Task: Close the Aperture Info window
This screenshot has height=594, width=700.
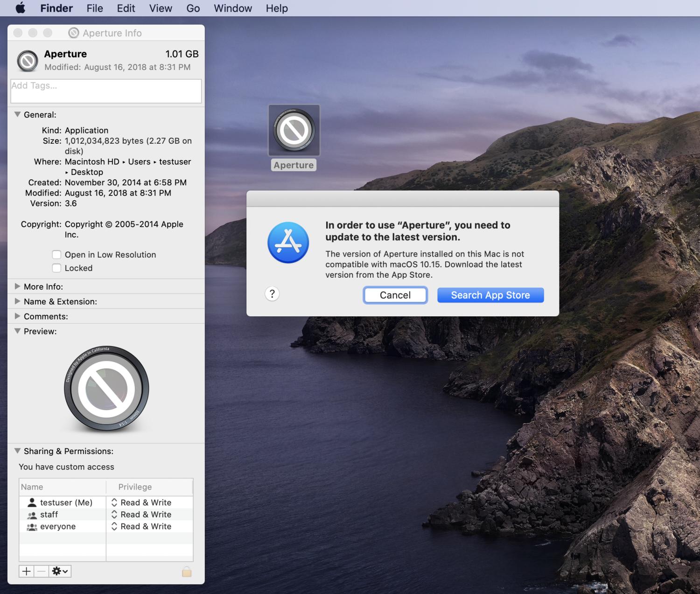Action: (x=18, y=33)
